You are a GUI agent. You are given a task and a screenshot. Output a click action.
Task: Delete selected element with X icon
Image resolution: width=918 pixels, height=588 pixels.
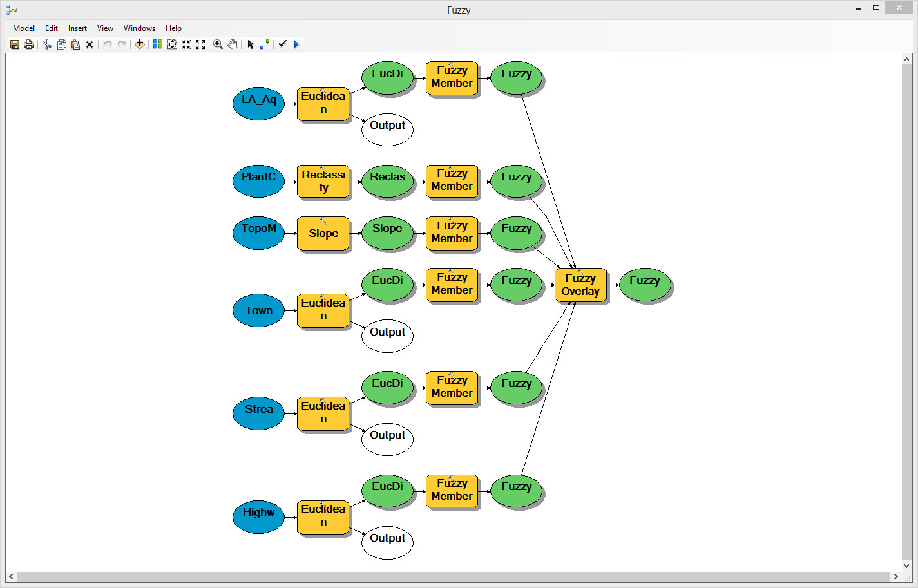[90, 44]
